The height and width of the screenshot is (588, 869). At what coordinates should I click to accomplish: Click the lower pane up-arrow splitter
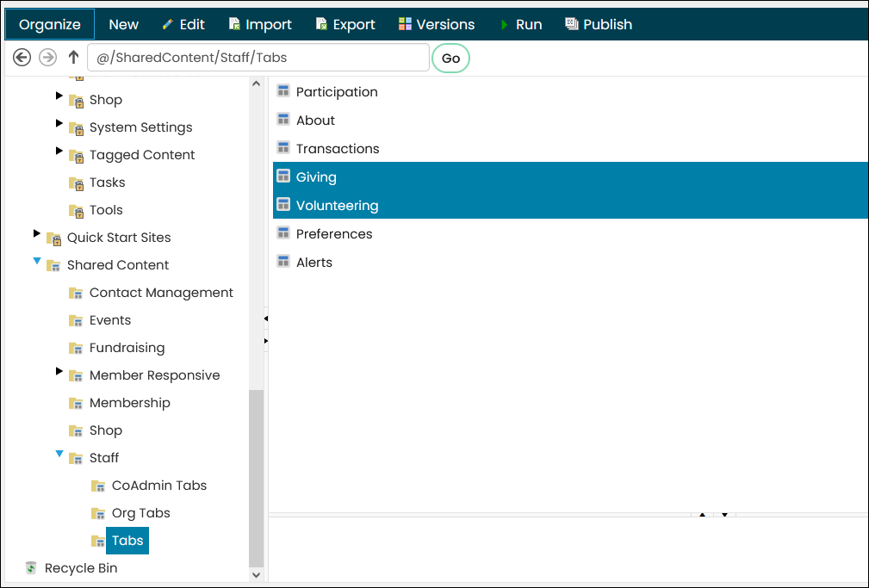pos(702,515)
